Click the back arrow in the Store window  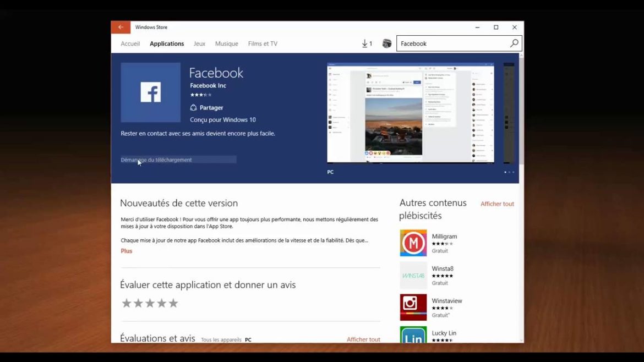pyautogui.click(x=121, y=27)
